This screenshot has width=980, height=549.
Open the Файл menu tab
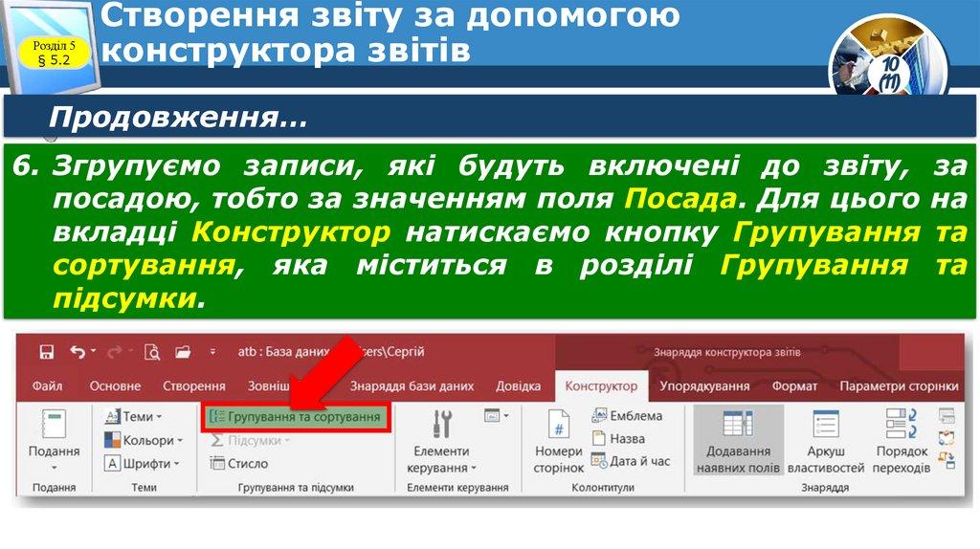tap(47, 386)
